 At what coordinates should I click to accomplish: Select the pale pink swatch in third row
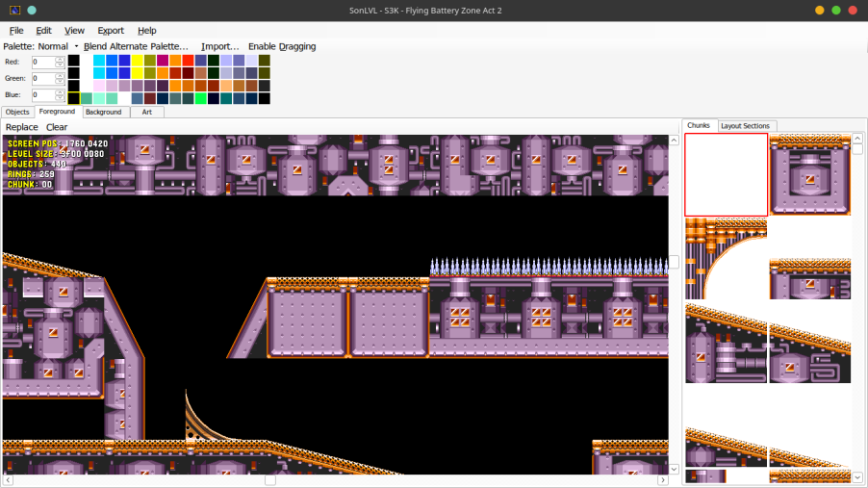[x=99, y=86]
